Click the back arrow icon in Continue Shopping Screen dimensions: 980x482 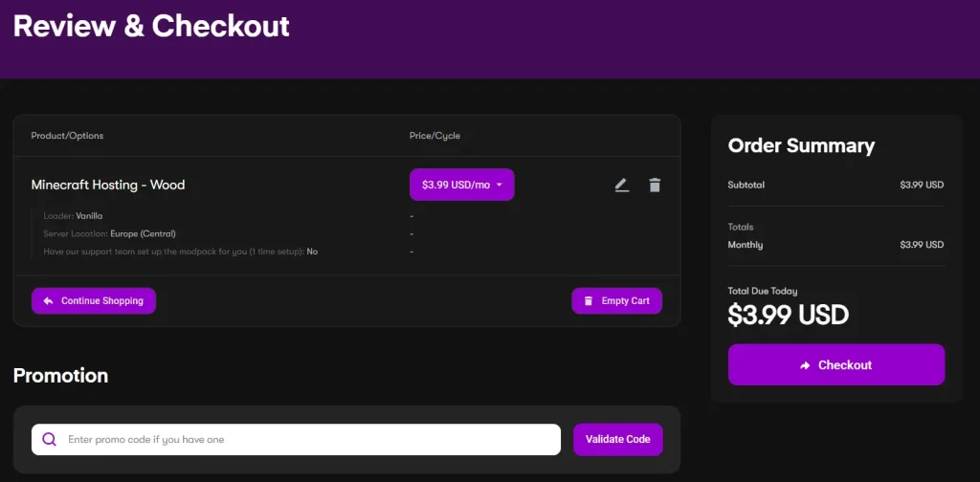pyautogui.click(x=48, y=301)
